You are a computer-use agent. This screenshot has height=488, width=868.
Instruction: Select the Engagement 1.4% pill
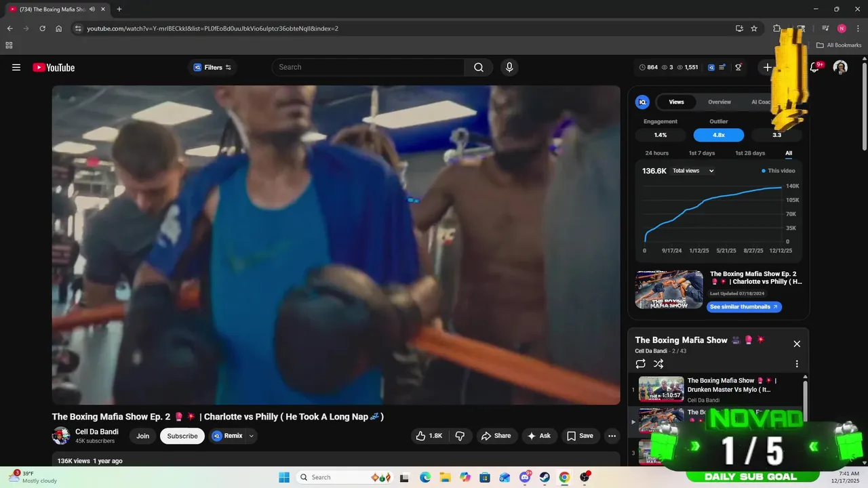coord(660,135)
